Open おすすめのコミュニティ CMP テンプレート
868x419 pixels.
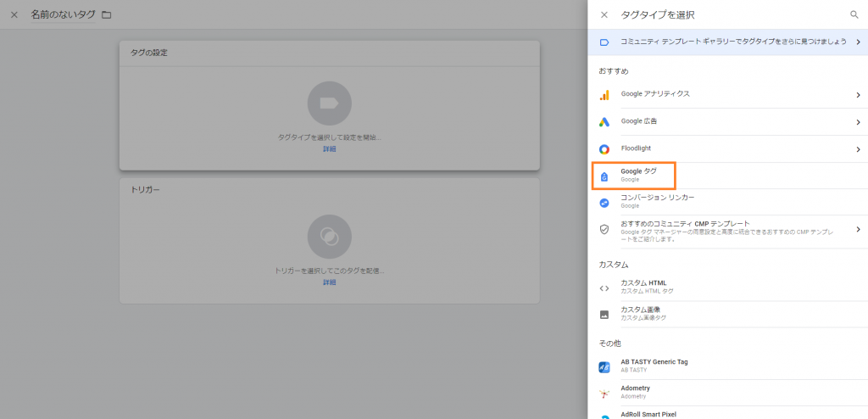[727, 232]
